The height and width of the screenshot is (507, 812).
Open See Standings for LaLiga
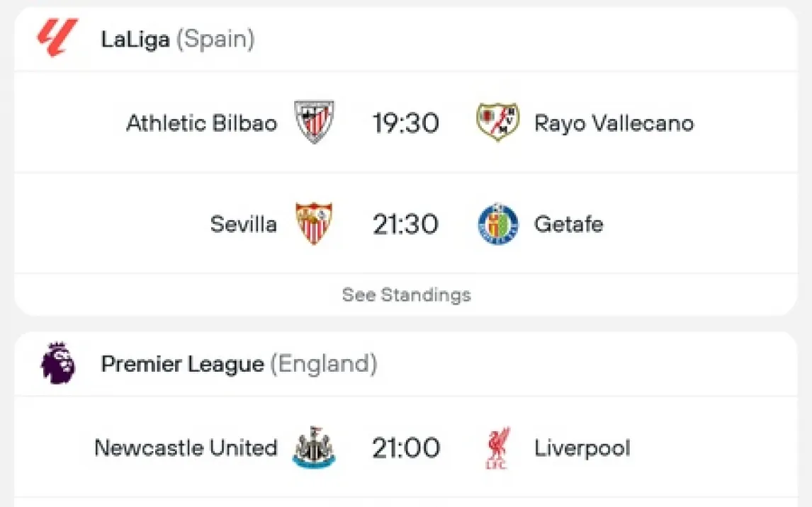pyautogui.click(x=406, y=295)
